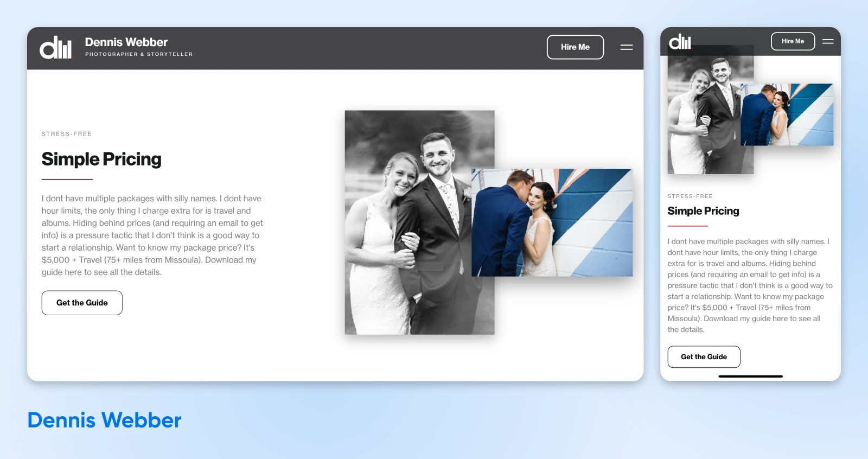
Task: Tap the mobile Hire Me button
Action: pyautogui.click(x=793, y=41)
